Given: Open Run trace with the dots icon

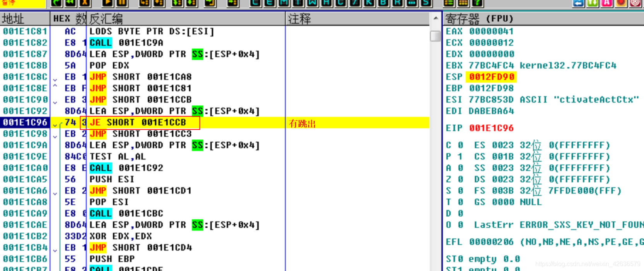Looking at the screenshot, I should [412, 3].
